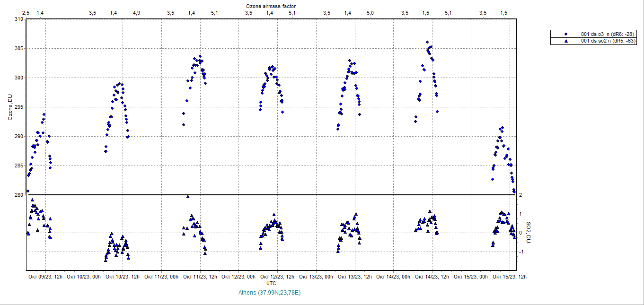The image size is (644, 305).
Task: Click the Окт 09/23, 12h tick label
Action: click(x=45, y=277)
